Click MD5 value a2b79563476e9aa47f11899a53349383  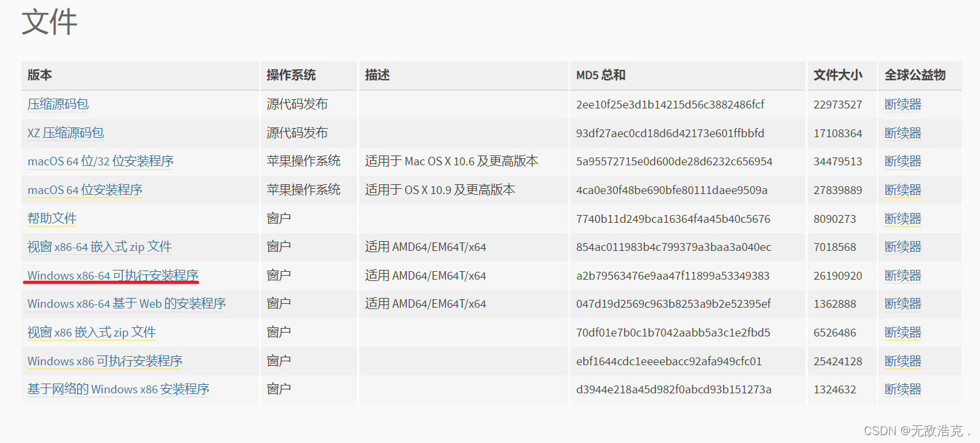click(673, 276)
